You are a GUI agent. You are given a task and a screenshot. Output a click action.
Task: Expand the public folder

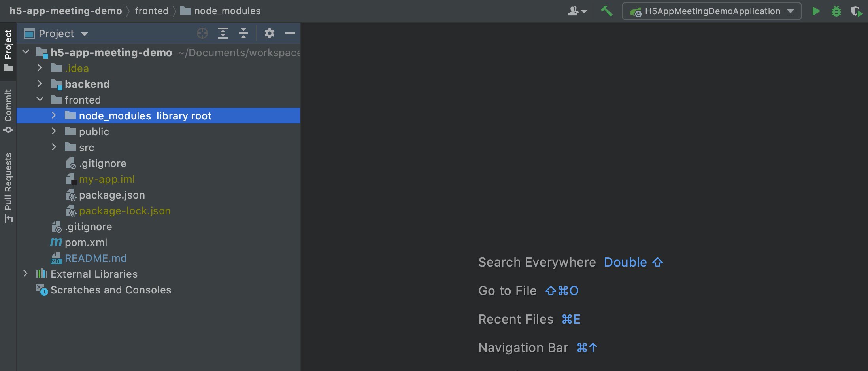point(54,131)
